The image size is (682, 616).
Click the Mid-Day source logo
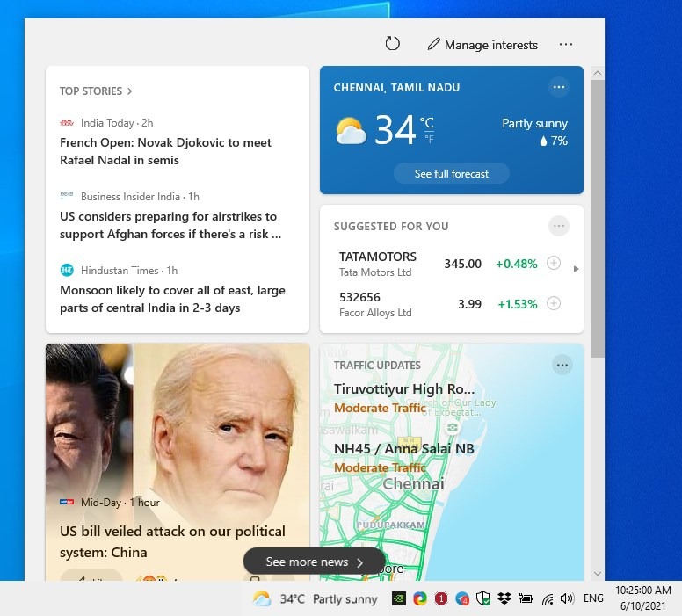click(x=67, y=502)
